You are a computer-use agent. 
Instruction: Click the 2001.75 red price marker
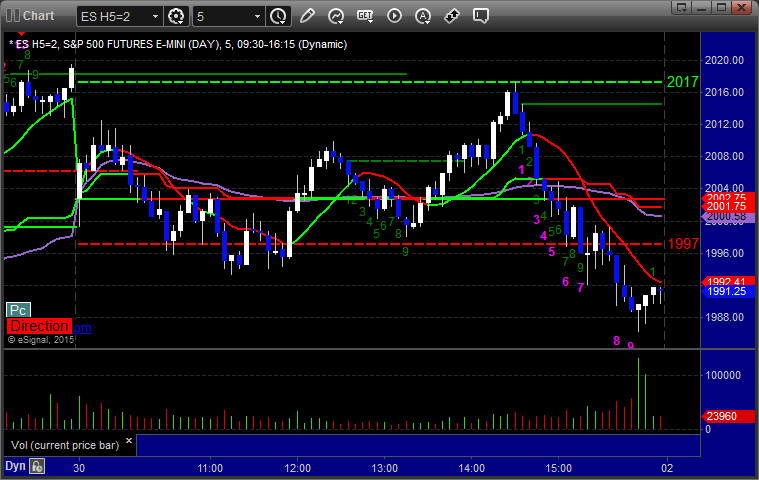click(728, 206)
